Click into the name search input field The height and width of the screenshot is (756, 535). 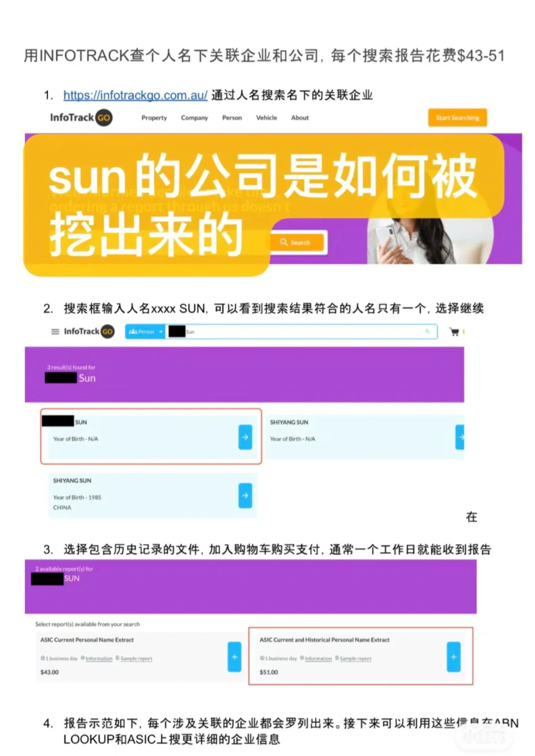(301, 331)
